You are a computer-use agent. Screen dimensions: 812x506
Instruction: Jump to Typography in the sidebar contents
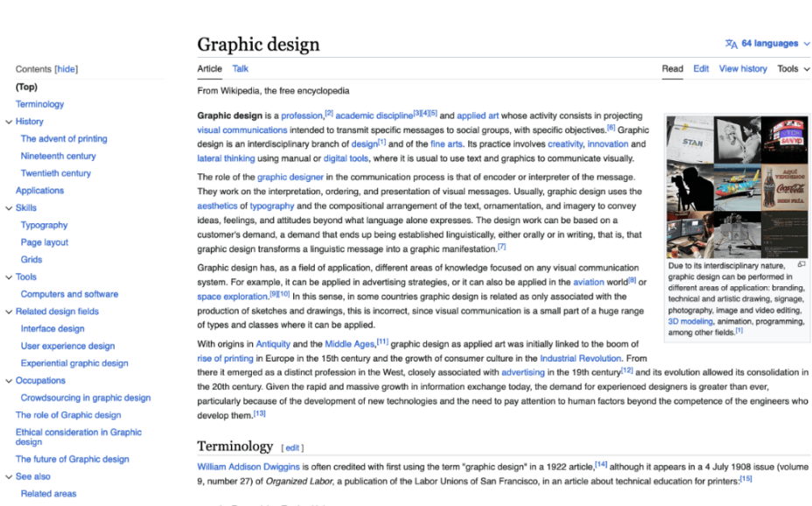point(44,225)
